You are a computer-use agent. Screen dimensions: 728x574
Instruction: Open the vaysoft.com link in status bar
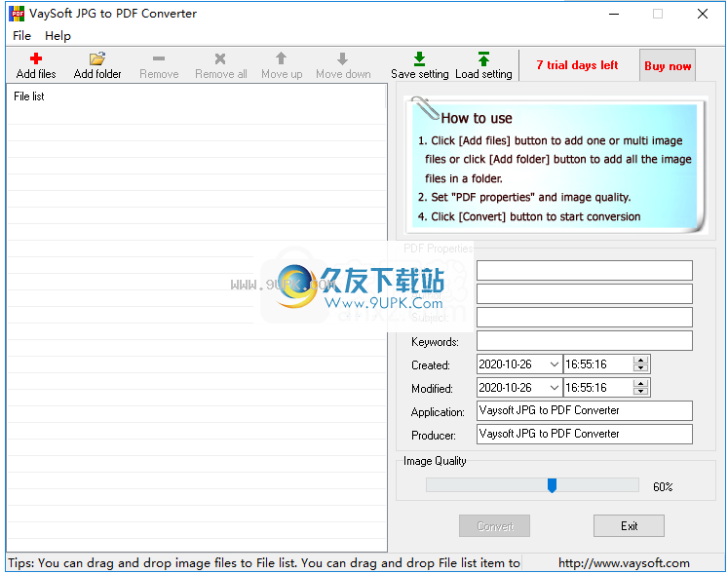tap(624, 563)
